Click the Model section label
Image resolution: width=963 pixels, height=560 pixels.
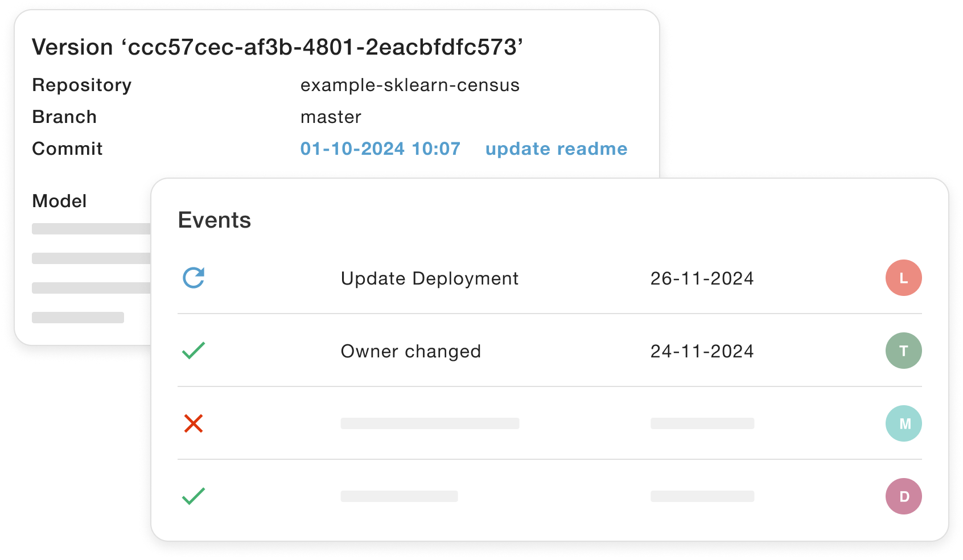tap(59, 201)
